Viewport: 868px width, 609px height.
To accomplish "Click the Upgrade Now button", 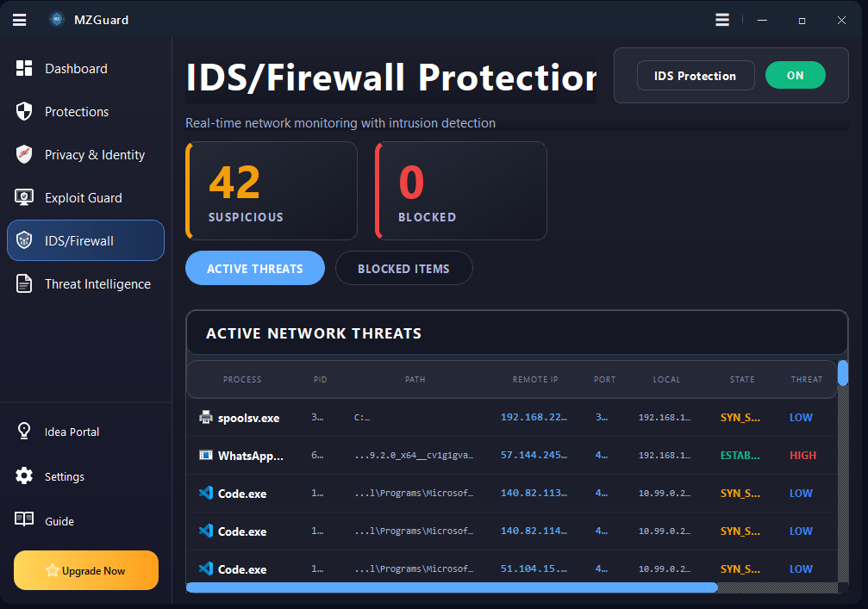I will tap(85, 570).
